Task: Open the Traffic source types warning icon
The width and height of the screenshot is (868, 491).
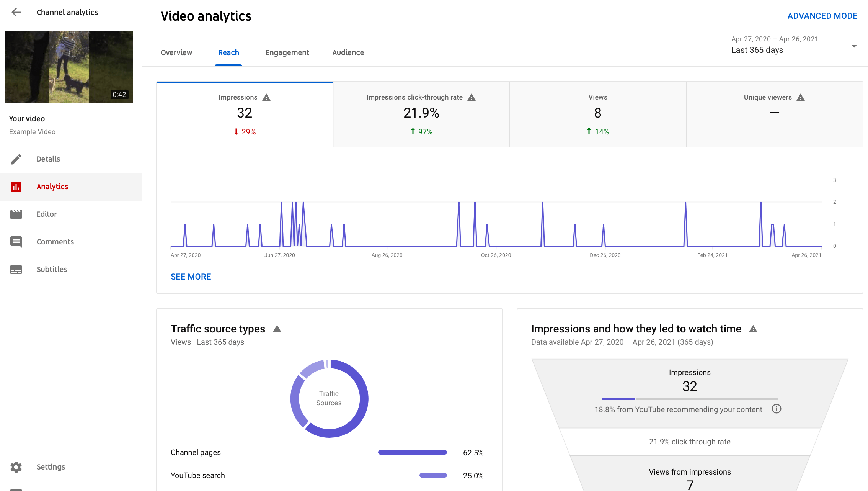Action: [x=277, y=328]
